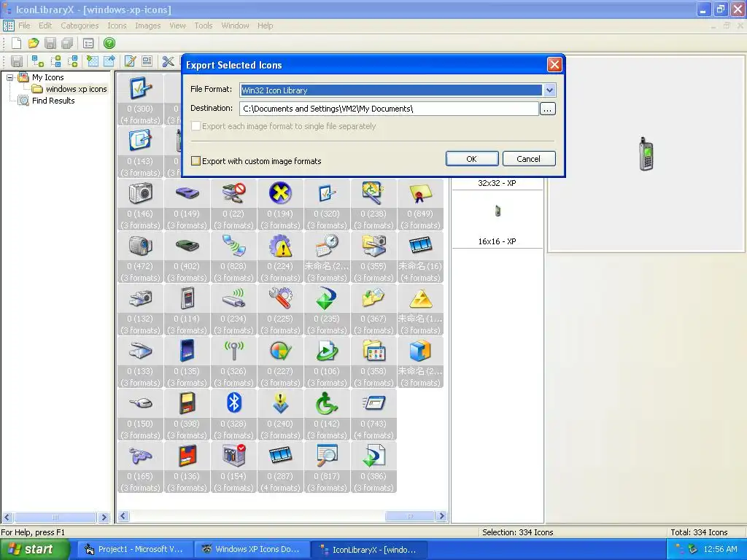Open the View menu
Viewport: 747px width, 560px height.
click(x=178, y=26)
